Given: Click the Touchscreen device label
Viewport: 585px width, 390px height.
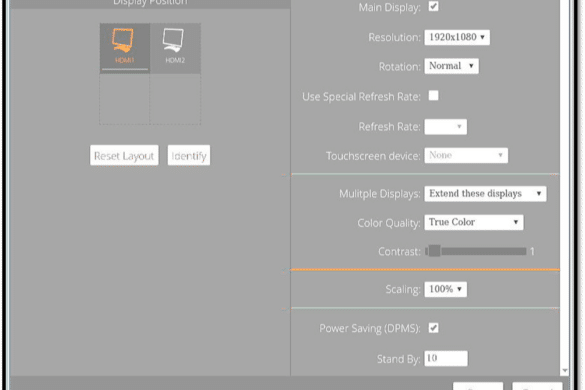Looking at the screenshot, I should pos(373,156).
